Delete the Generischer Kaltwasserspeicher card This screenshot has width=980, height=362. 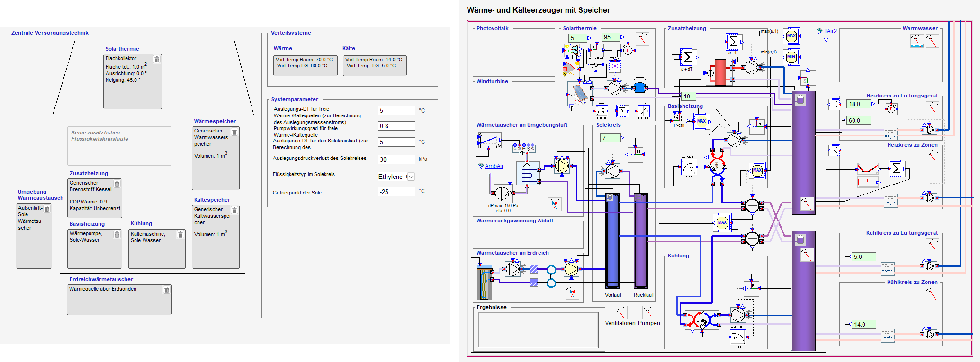(x=234, y=211)
